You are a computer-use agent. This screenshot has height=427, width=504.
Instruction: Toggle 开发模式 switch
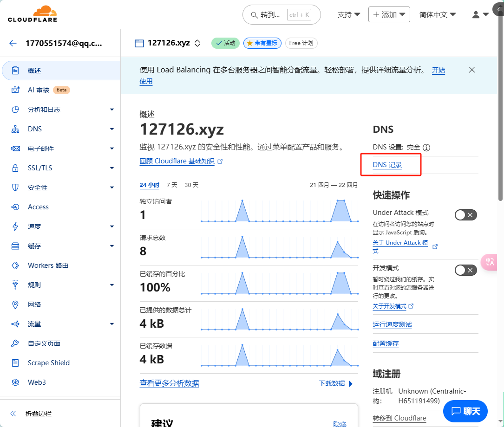(x=465, y=270)
